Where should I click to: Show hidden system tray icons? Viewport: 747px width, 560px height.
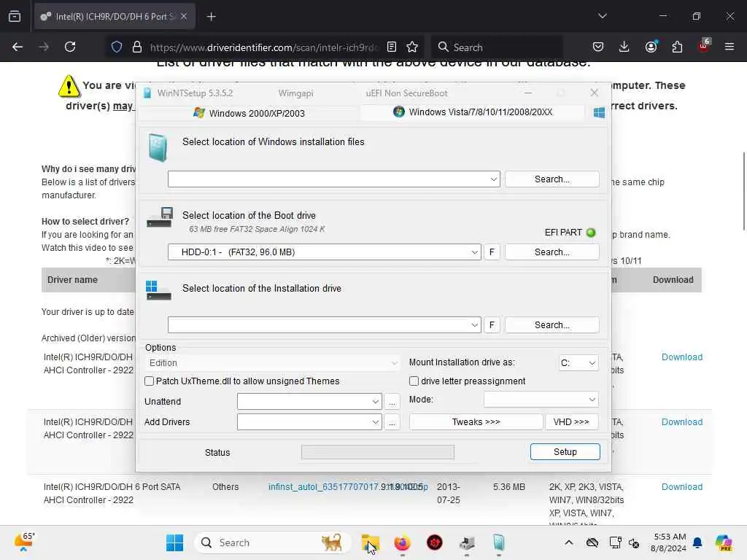pos(569,542)
